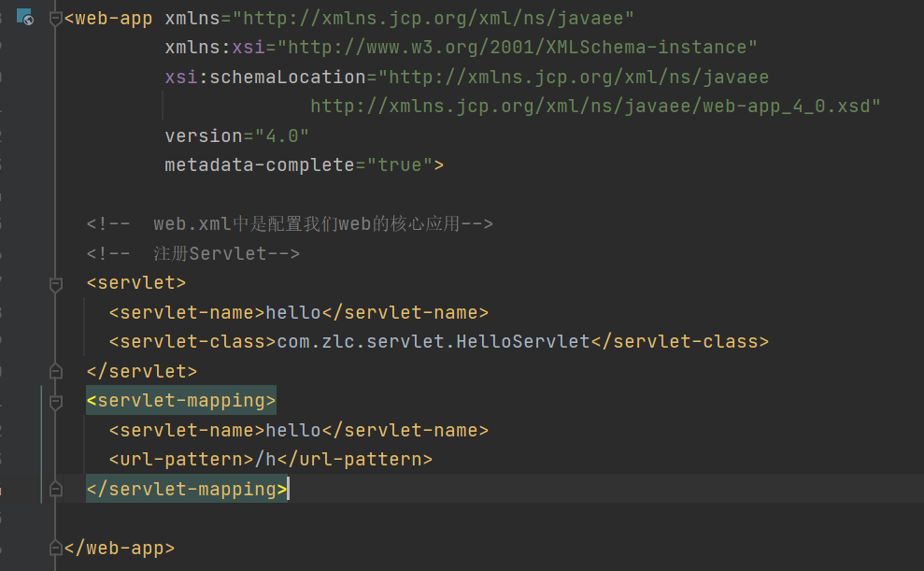Collapse the servlet block with its fold arrow
Image resolution: width=924 pixels, height=571 pixels.
tap(55, 282)
